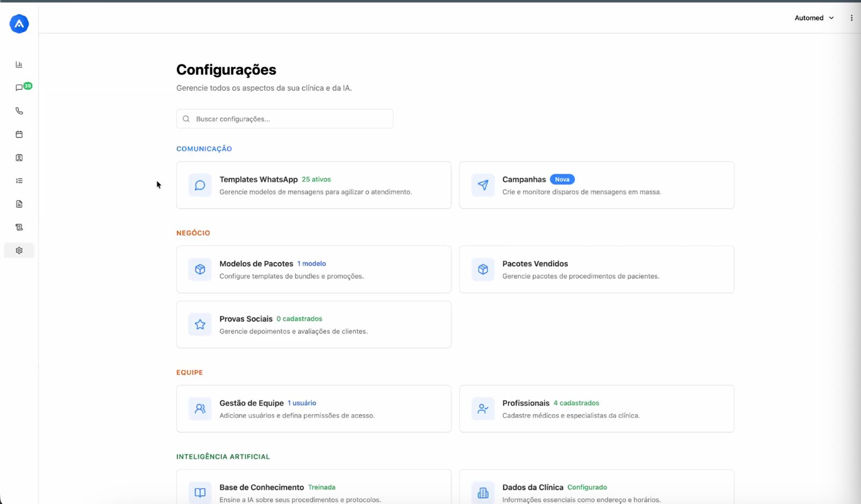Click the '0 cadastrados' count text
The width and height of the screenshot is (861, 504).
point(299,319)
